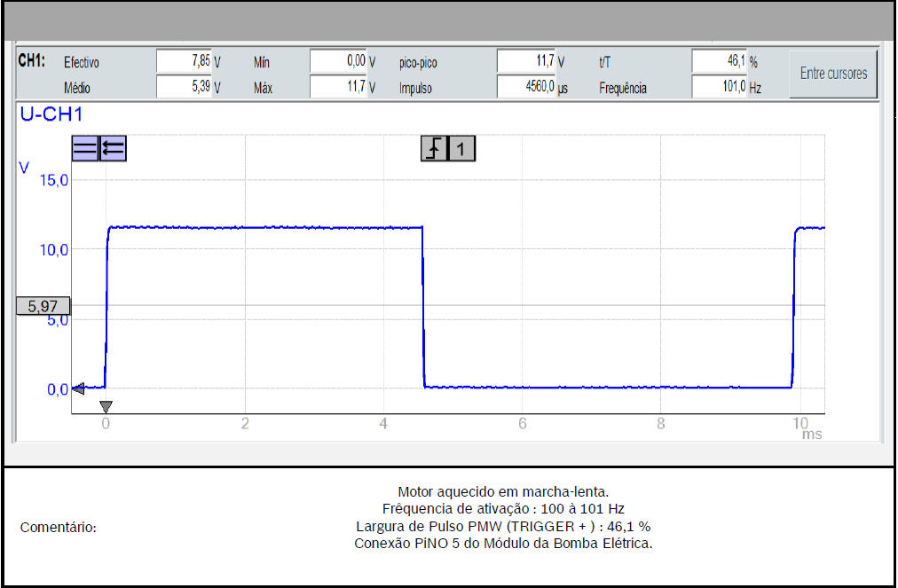Select the 5,97 voltage cursor label
Screen dimensions: 898x588
[x=43, y=306]
